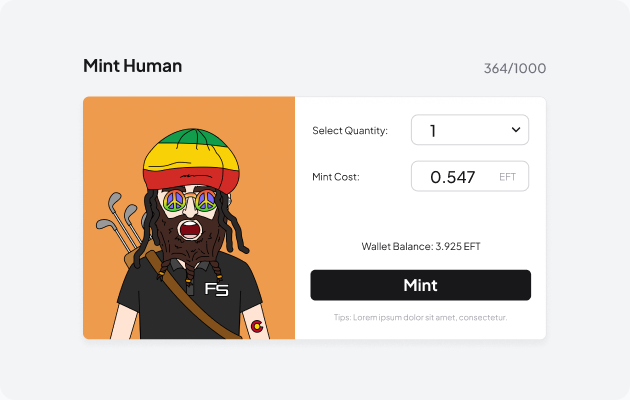
Task: Click the Mint Human heading
Action: 132,67
